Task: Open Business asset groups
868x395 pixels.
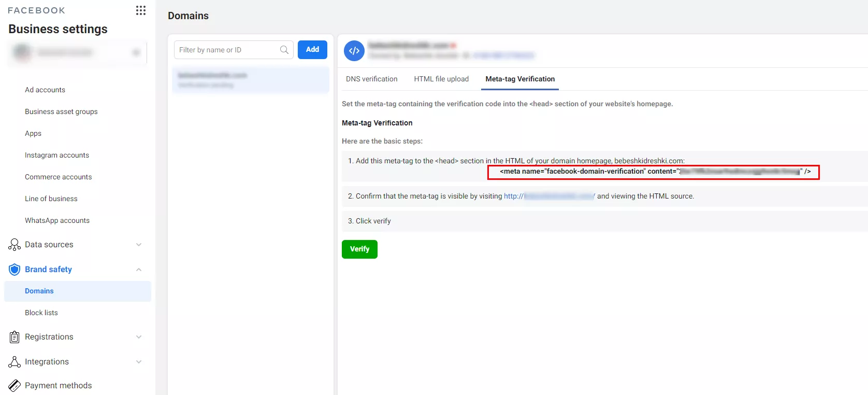Action: pos(61,111)
